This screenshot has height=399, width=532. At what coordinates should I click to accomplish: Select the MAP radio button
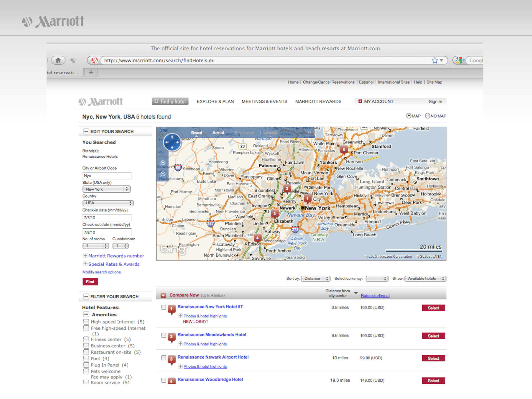[x=409, y=116]
